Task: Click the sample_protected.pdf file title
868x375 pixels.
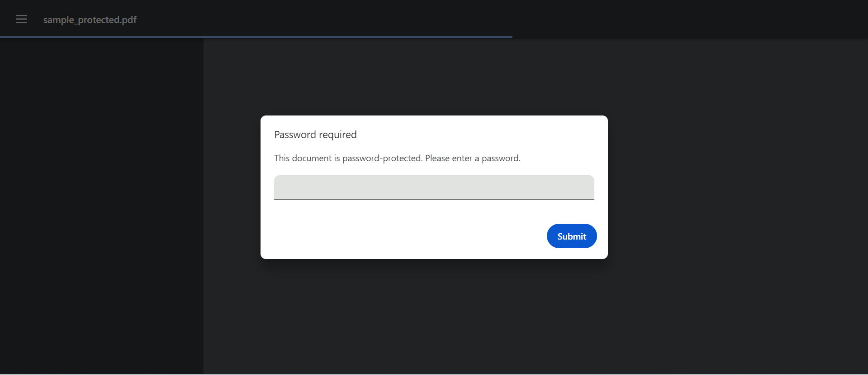Action: 90,20
